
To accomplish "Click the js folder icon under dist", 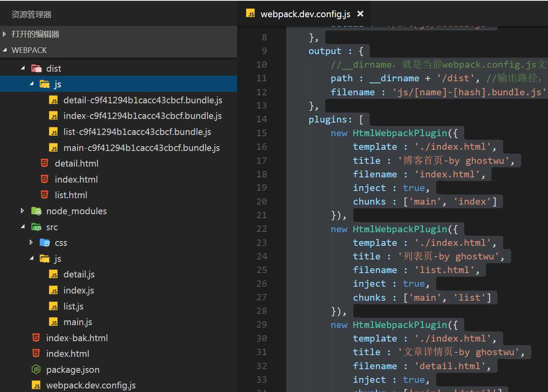I will tap(45, 84).
